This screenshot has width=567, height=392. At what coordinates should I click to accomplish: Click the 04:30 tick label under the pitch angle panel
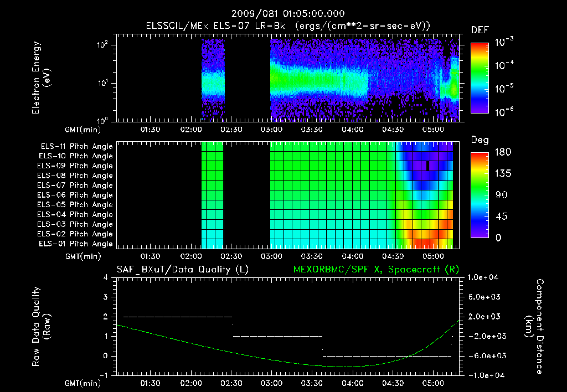393,256
